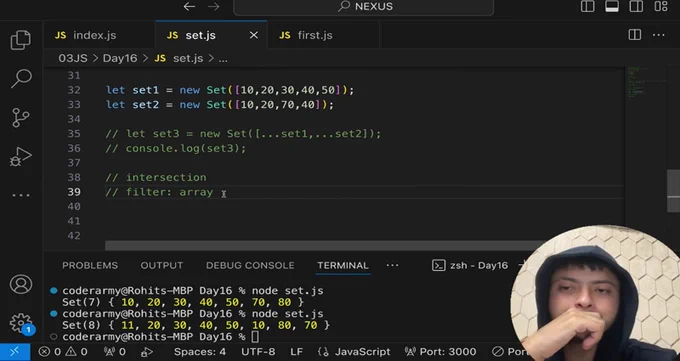Toggle secondary side bar layout icon
The image size is (680, 361).
tap(636, 6)
